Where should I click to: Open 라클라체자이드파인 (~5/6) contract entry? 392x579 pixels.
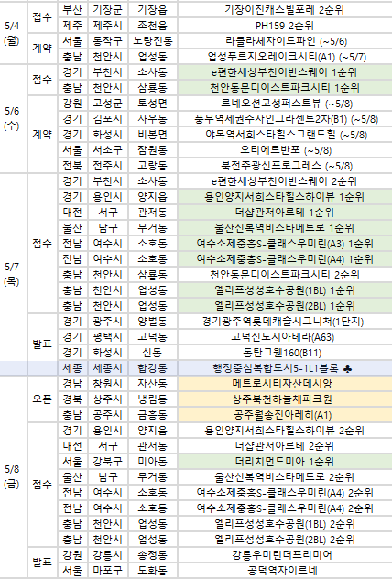(285, 41)
